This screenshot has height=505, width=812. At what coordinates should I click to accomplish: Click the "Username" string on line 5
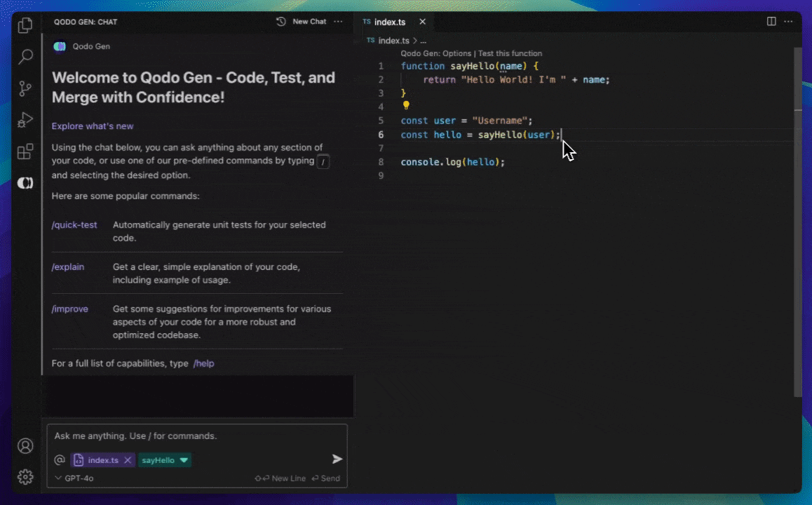500,121
